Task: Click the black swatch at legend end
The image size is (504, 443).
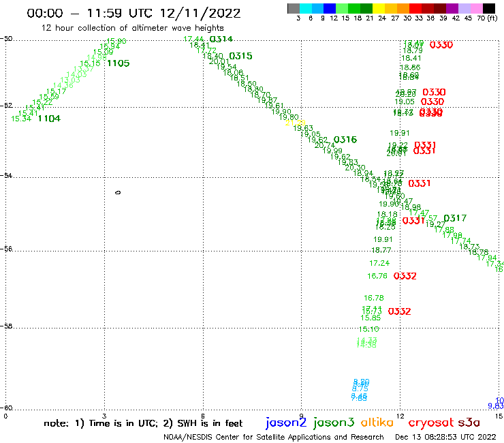Action: (x=489, y=8)
